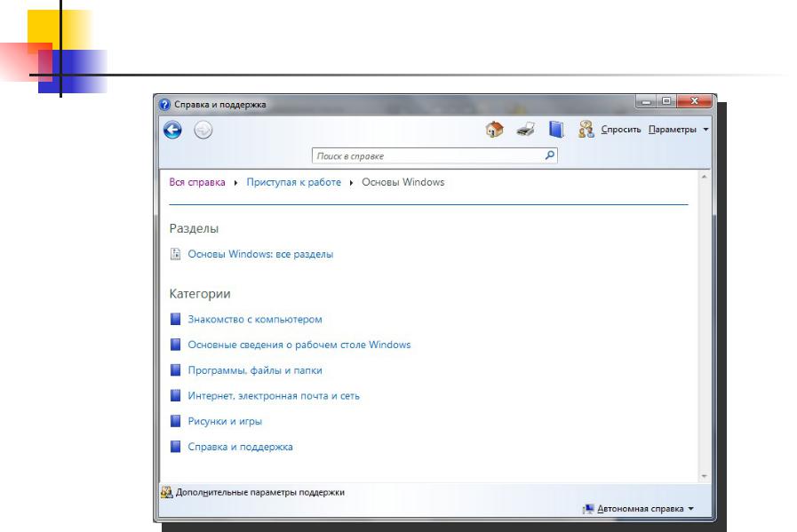Viewport: 797px width, 532px height.
Task: Open the Help home page icon
Action: [494, 130]
